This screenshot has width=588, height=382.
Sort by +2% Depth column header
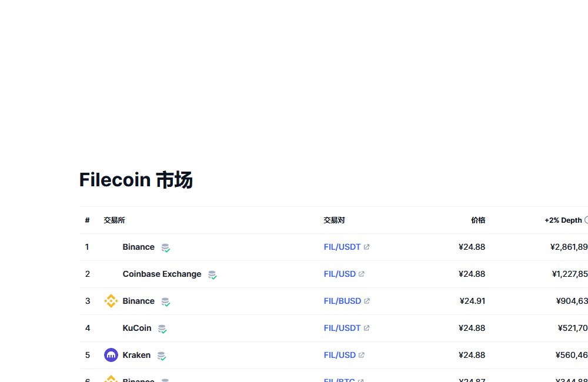563,220
